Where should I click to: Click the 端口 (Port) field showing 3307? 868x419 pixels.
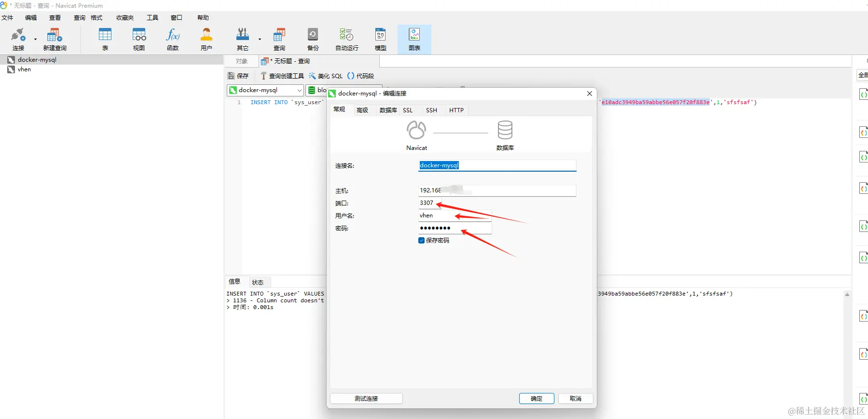pos(429,203)
